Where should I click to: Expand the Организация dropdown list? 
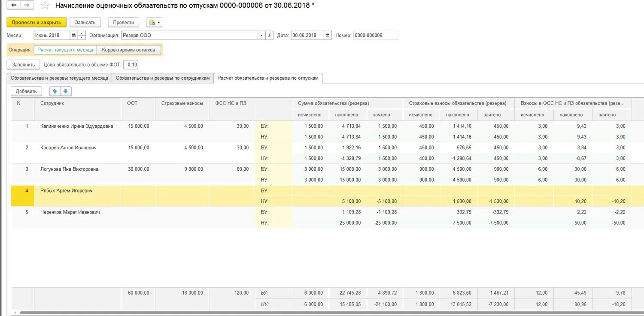(x=261, y=36)
